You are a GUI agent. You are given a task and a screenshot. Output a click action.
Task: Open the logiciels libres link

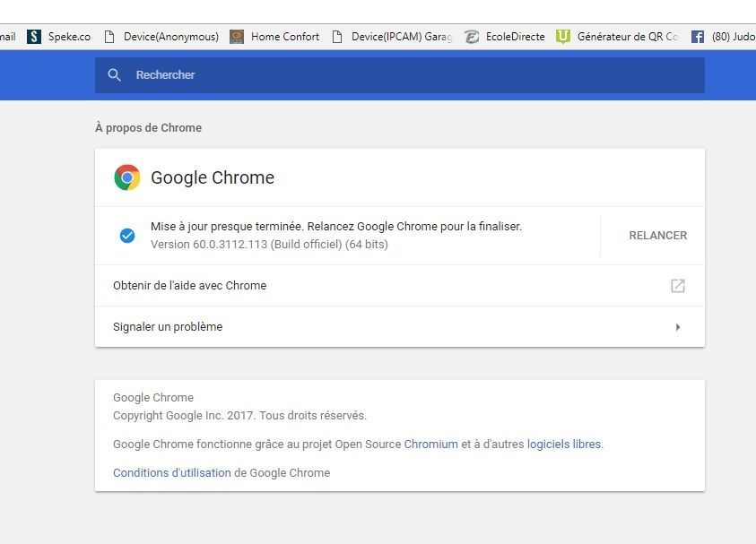[x=564, y=444]
